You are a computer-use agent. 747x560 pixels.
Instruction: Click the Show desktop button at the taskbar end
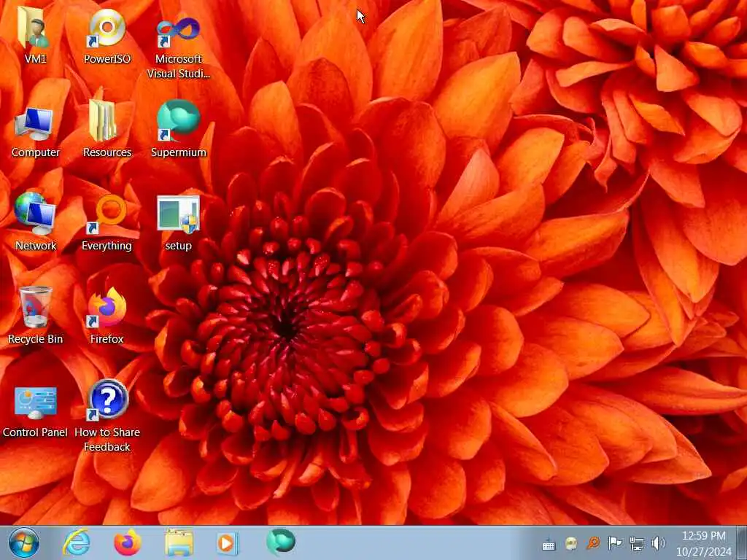[741, 542]
